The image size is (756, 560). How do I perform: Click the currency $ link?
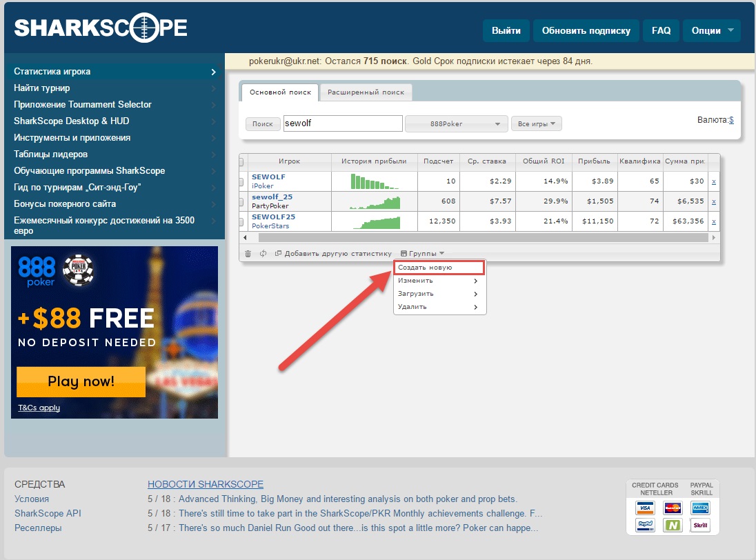(731, 120)
